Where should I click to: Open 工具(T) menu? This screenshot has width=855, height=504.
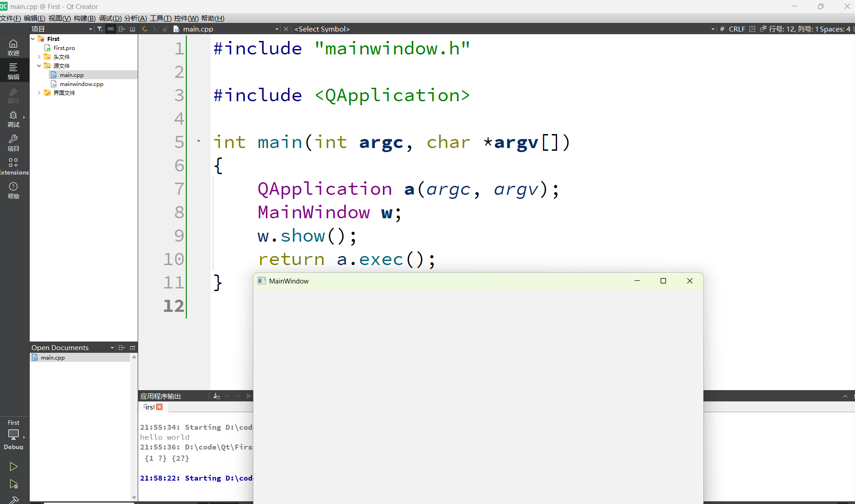[x=161, y=18]
